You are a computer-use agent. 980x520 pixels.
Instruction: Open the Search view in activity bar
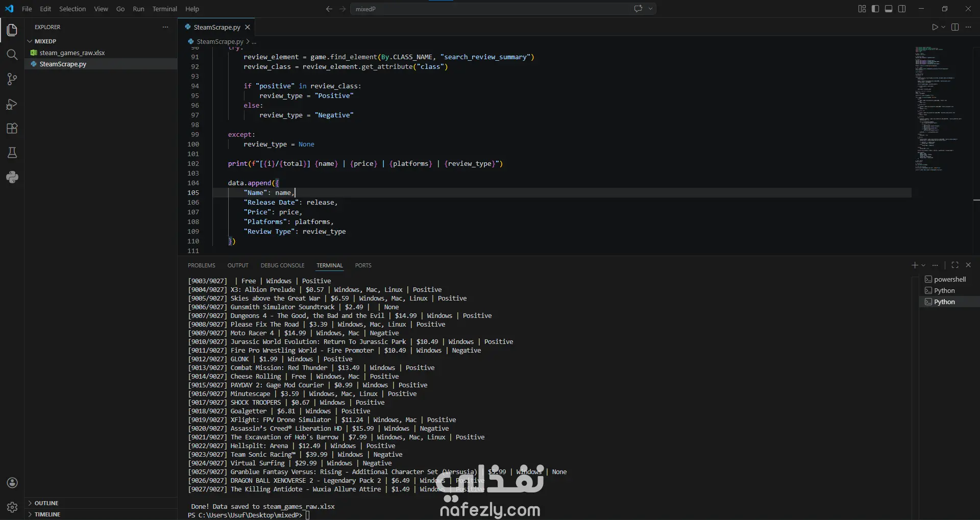tap(12, 55)
